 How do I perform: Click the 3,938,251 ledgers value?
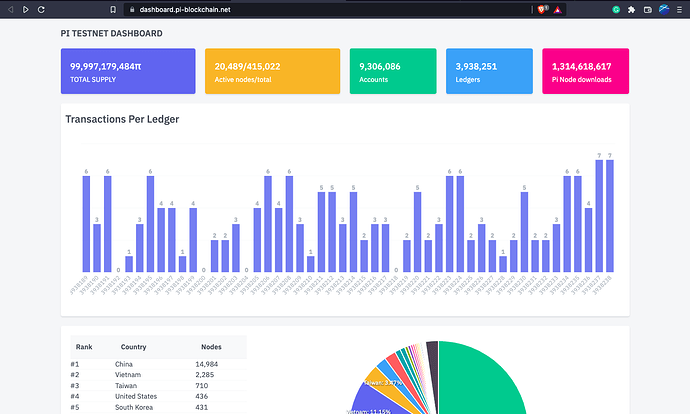pyautogui.click(x=476, y=66)
